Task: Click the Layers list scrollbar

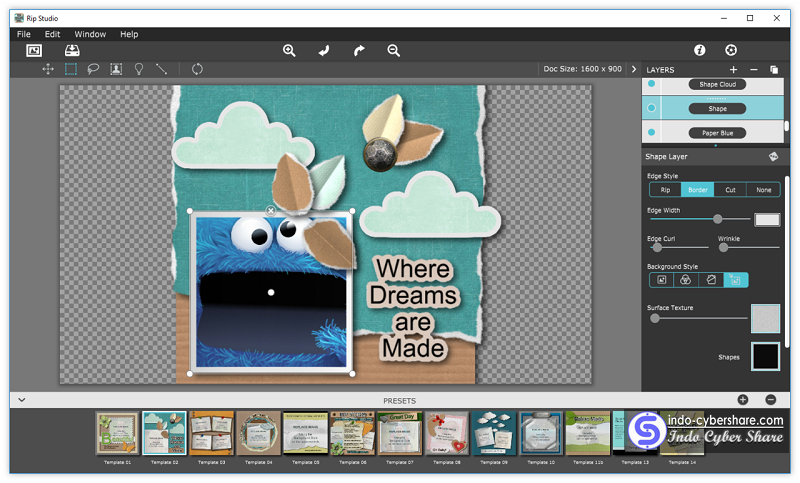Action: pos(787,125)
